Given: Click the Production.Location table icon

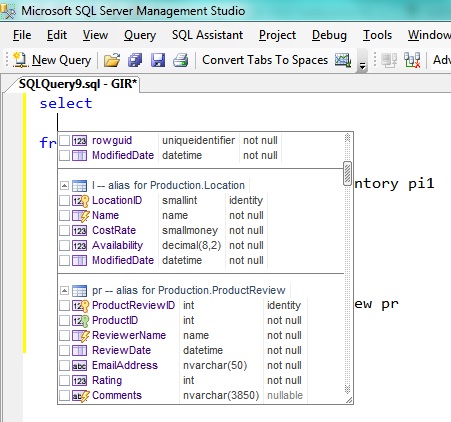Looking at the screenshot, I should (80, 185).
